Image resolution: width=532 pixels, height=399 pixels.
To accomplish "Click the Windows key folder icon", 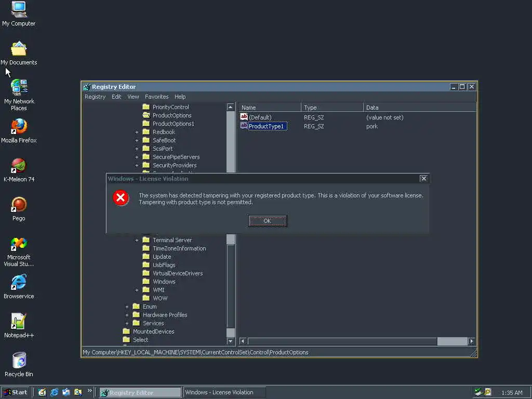I will coord(146,282).
